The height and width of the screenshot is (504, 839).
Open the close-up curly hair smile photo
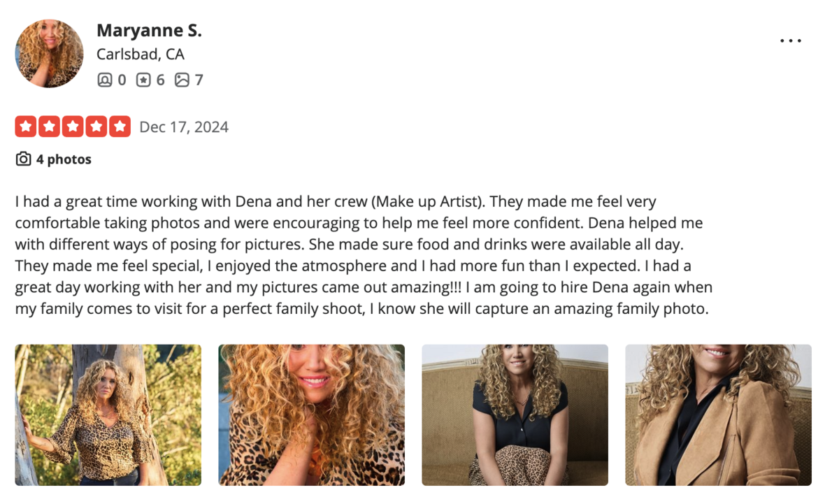311,415
